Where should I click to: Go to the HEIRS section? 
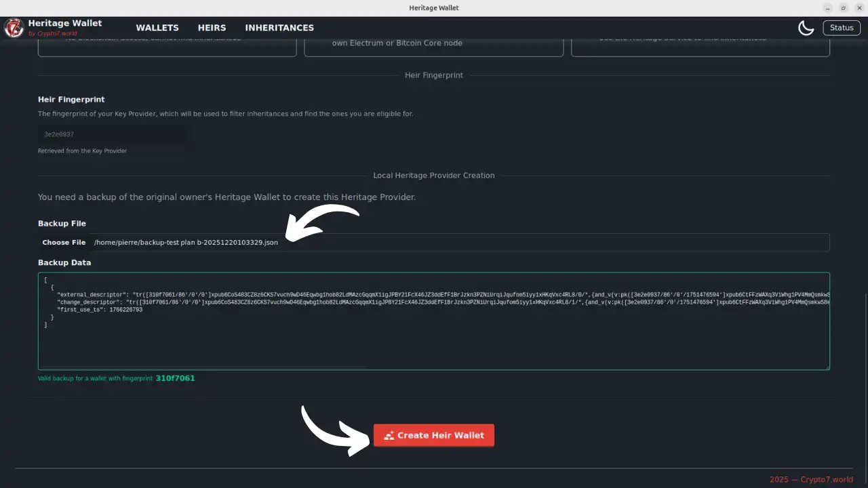(x=212, y=28)
